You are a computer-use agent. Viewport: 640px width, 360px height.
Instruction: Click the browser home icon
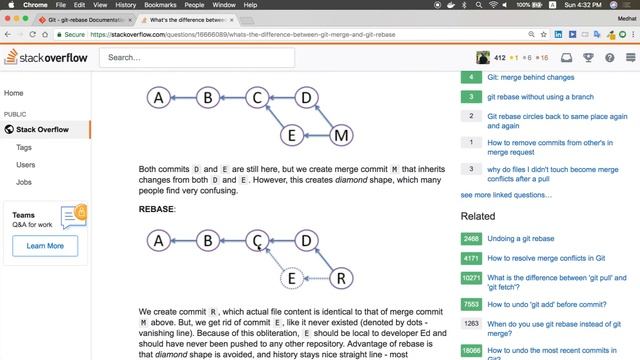45,35
